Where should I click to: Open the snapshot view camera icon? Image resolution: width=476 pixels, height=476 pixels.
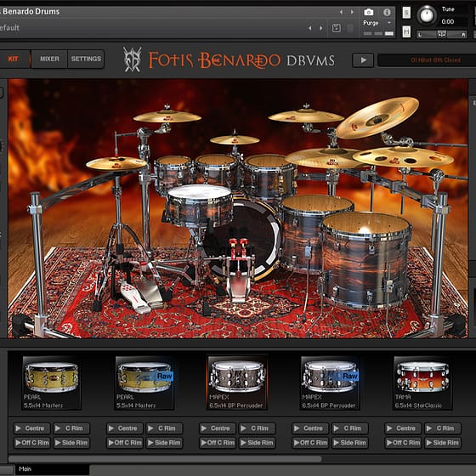click(369, 12)
